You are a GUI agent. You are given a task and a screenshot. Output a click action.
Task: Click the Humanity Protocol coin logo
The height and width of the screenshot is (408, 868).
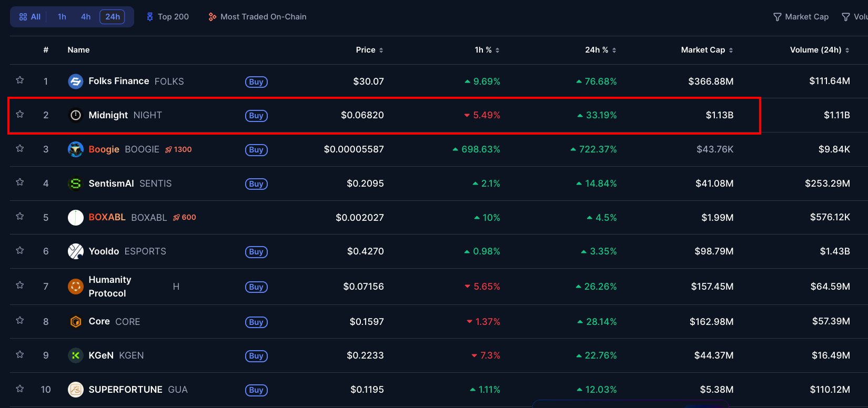(x=76, y=287)
